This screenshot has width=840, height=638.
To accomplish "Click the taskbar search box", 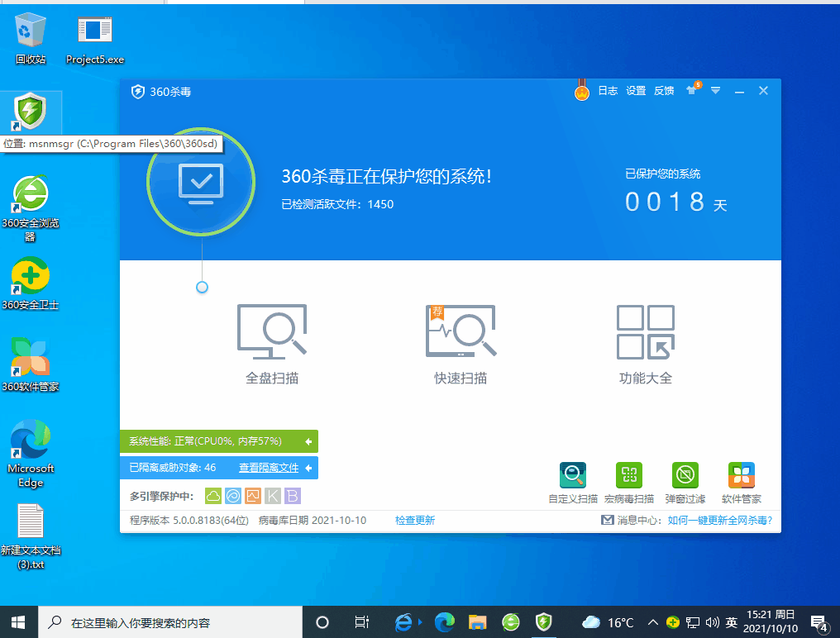I will coord(170,622).
